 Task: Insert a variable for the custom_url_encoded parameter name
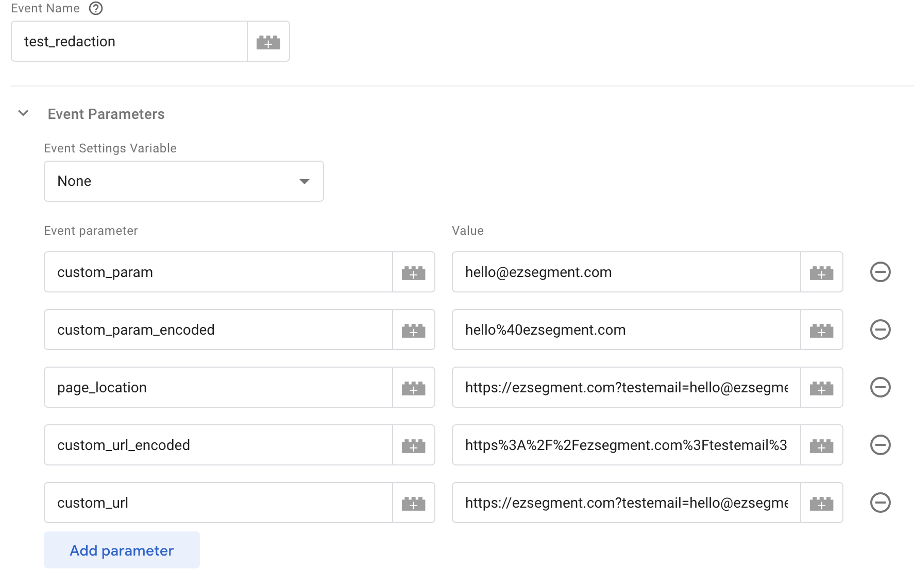click(x=414, y=445)
